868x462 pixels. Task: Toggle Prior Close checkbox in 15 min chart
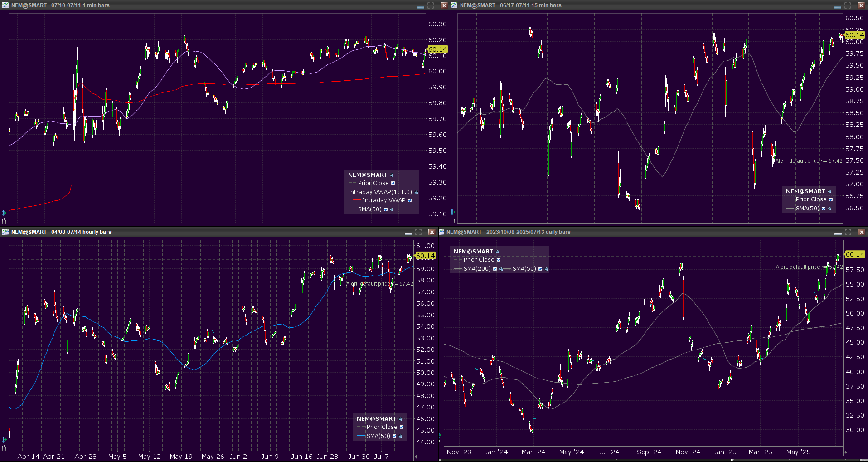pos(831,199)
